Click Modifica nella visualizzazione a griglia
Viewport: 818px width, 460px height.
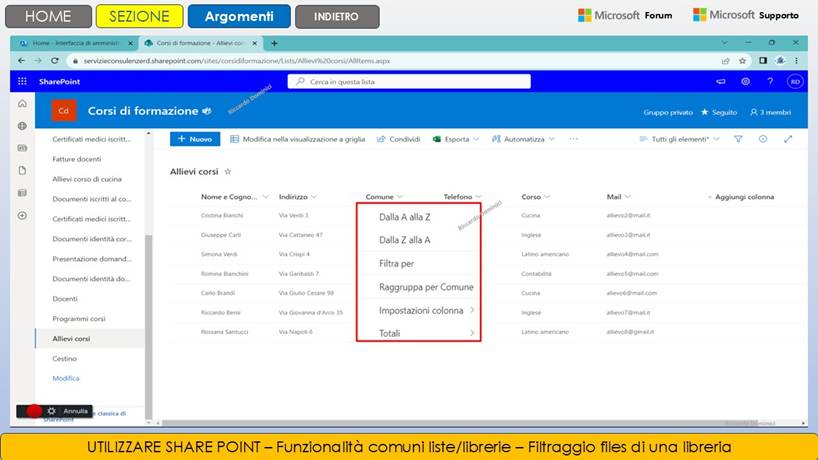coord(297,139)
